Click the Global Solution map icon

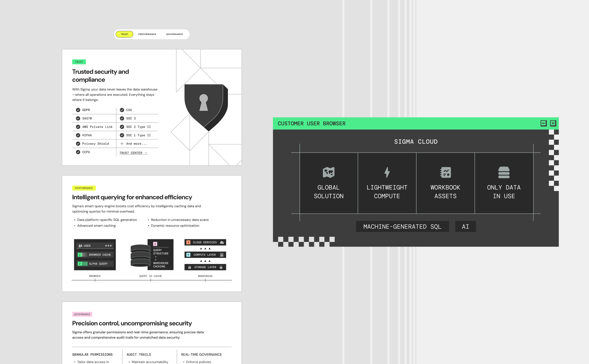(328, 172)
